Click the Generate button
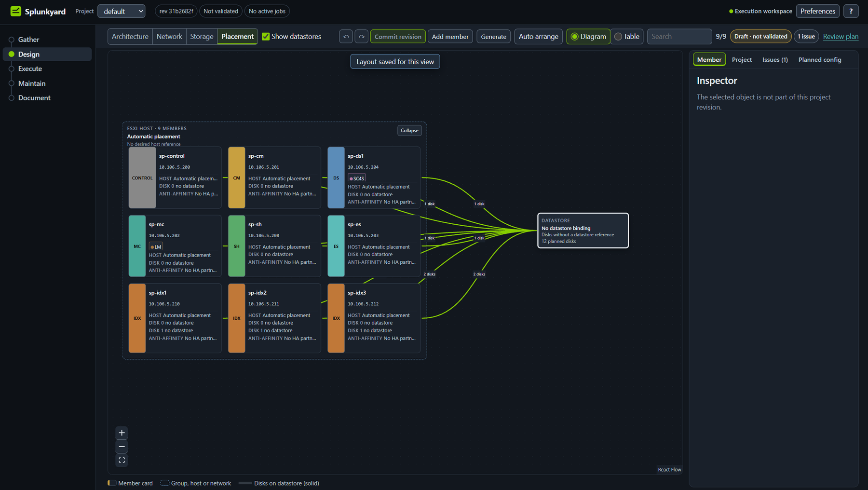The height and width of the screenshot is (490, 868). pyautogui.click(x=493, y=37)
